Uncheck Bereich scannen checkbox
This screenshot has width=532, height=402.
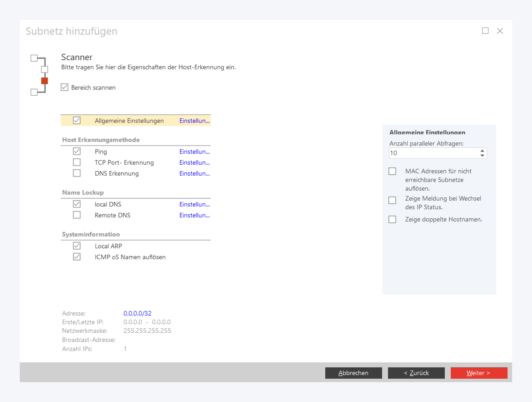click(x=64, y=87)
